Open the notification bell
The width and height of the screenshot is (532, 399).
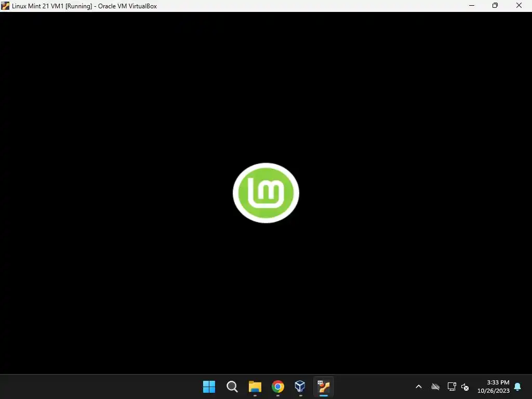pos(518,387)
